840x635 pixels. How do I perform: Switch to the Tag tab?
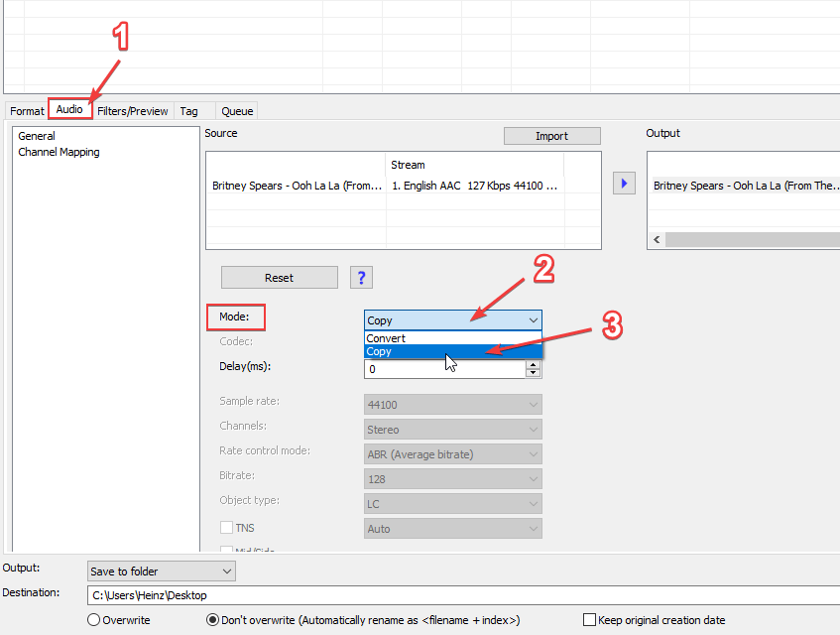(188, 111)
